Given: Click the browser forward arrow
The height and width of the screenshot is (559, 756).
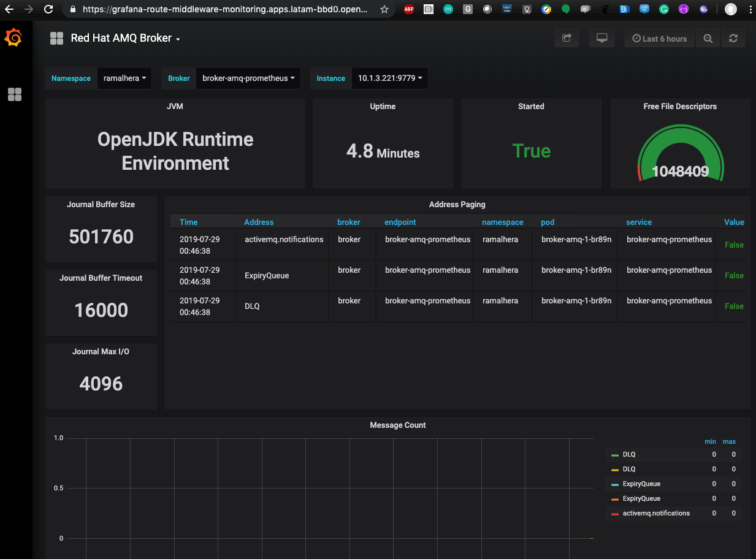Looking at the screenshot, I should [29, 9].
